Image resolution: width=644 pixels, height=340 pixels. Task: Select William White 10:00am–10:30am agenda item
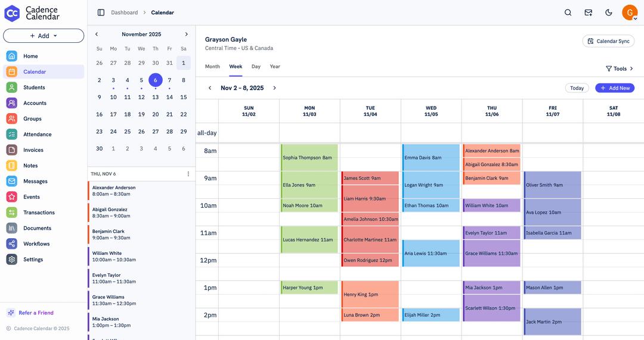coord(141,256)
